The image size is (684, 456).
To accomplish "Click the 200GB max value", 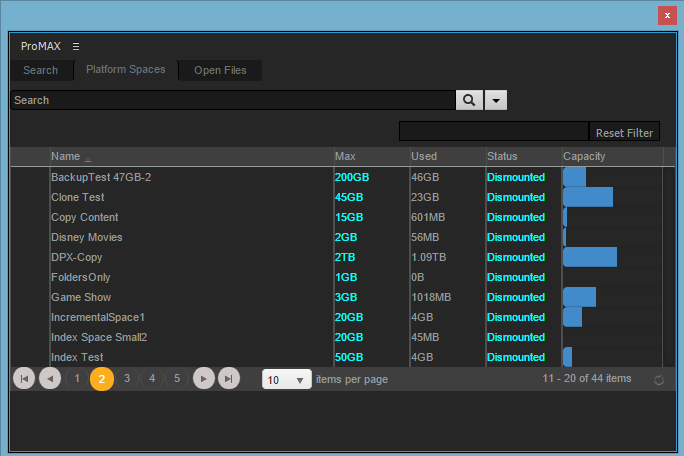I will [x=352, y=177].
